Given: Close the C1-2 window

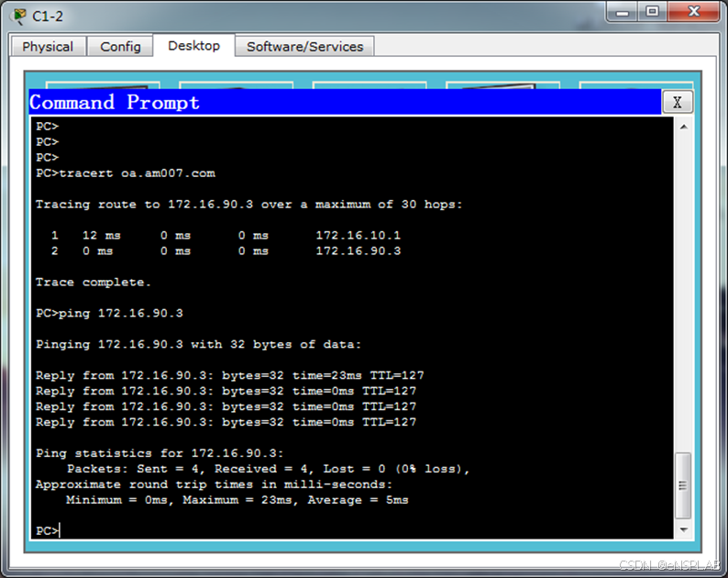Looking at the screenshot, I should [x=694, y=11].
